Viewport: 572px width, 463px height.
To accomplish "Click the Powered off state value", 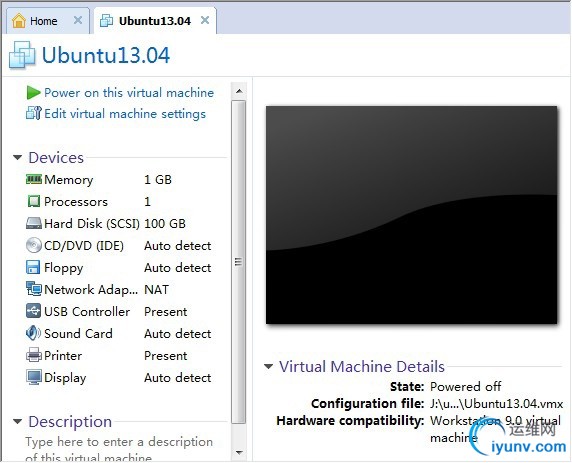I will tap(465, 386).
